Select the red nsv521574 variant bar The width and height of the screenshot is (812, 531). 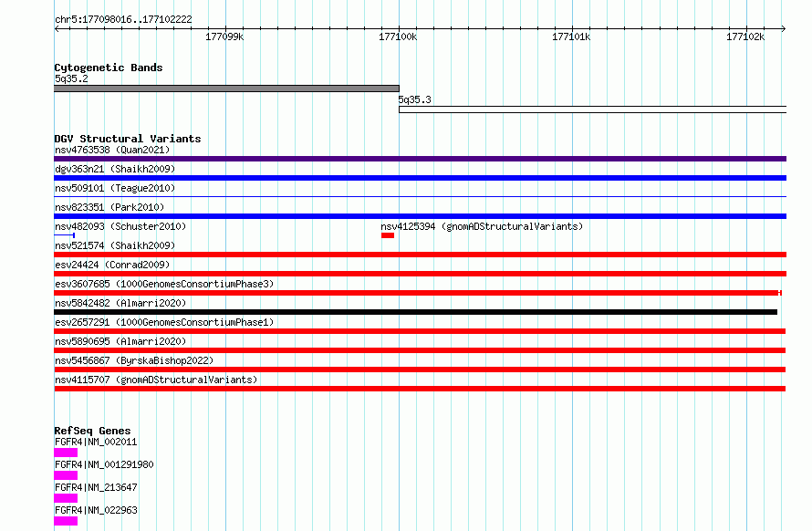point(420,255)
